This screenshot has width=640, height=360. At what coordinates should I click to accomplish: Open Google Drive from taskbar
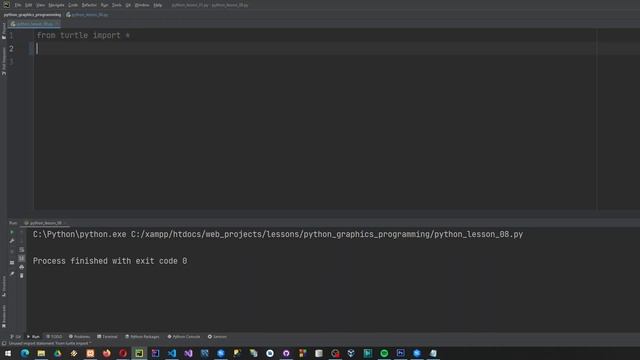[x=58, y=353]
